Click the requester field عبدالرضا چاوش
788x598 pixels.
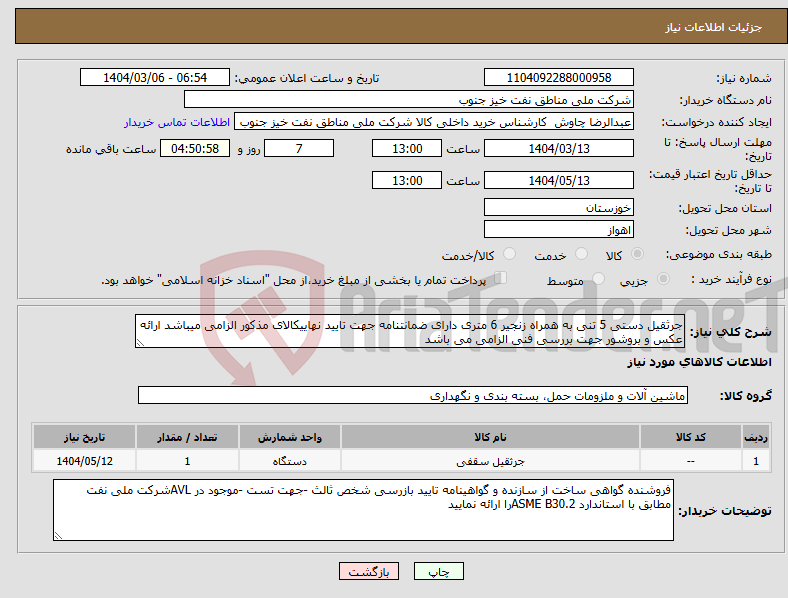pyautogui.click(x=434, y=122)
